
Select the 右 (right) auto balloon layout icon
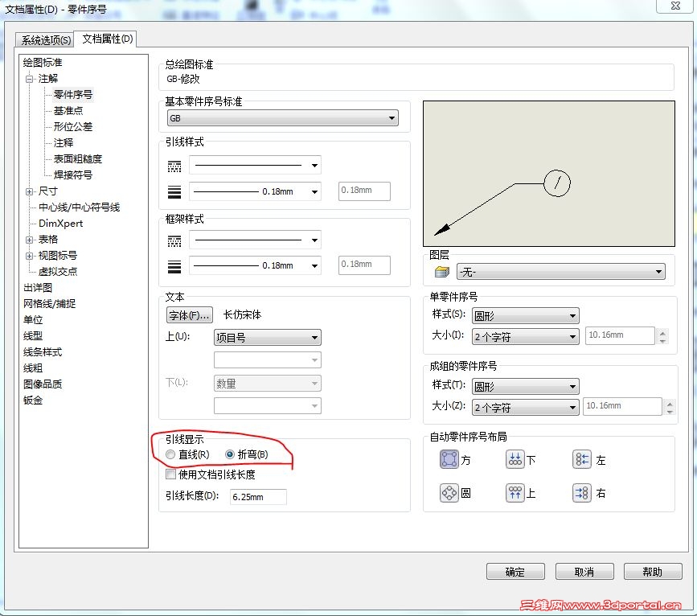tap(582, 493)
